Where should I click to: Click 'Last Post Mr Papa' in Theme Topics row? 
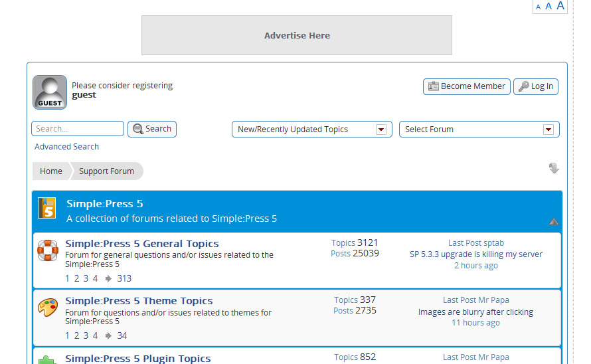coord(476,300)
